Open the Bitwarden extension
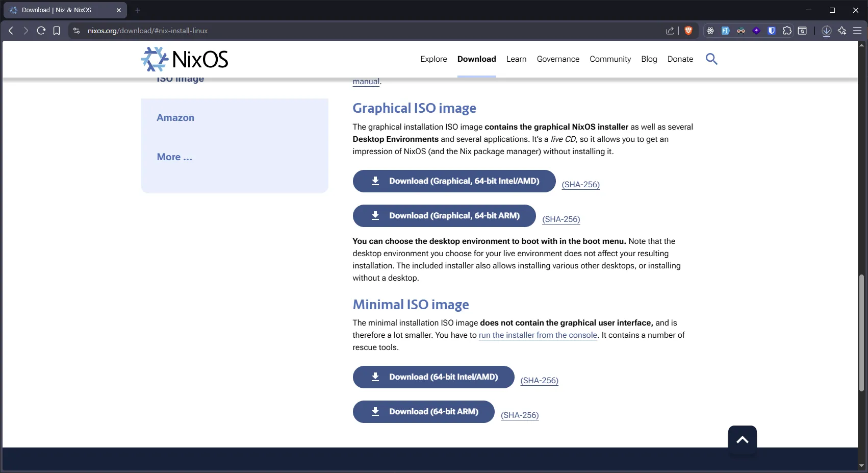Image resolution: width=868 pixels, height=473 pixels. [x=772, y=31]
